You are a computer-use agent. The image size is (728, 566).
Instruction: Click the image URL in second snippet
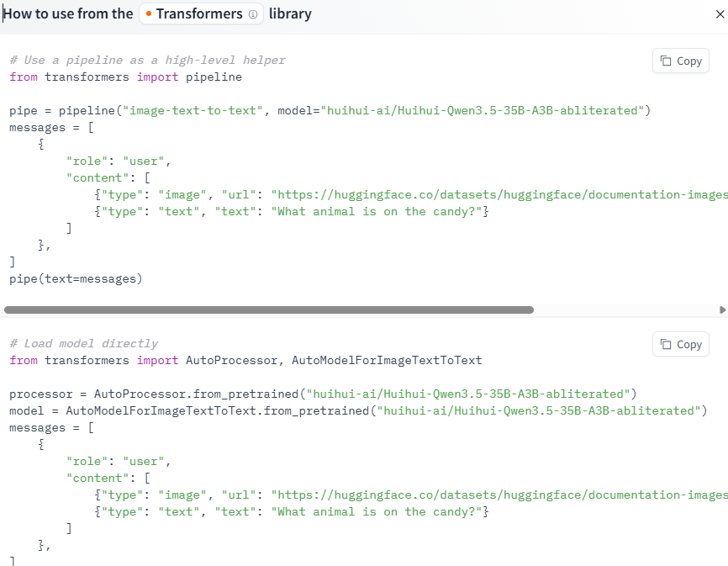(x=499, y=495)
